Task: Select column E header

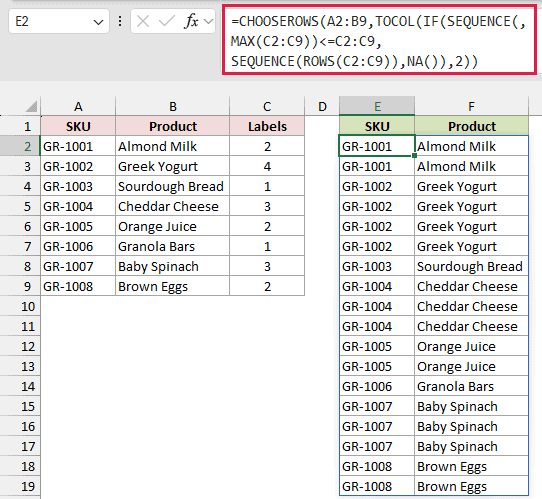Action: [377, 106]
